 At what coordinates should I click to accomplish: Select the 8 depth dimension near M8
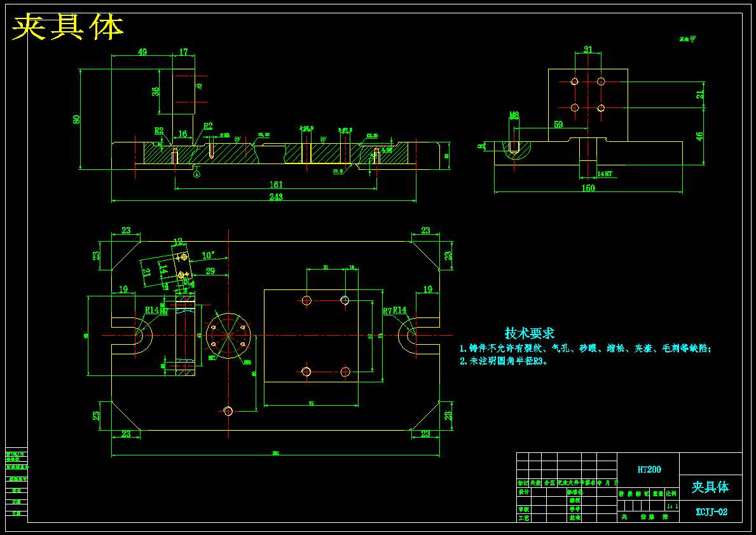(x=480, y=146)
